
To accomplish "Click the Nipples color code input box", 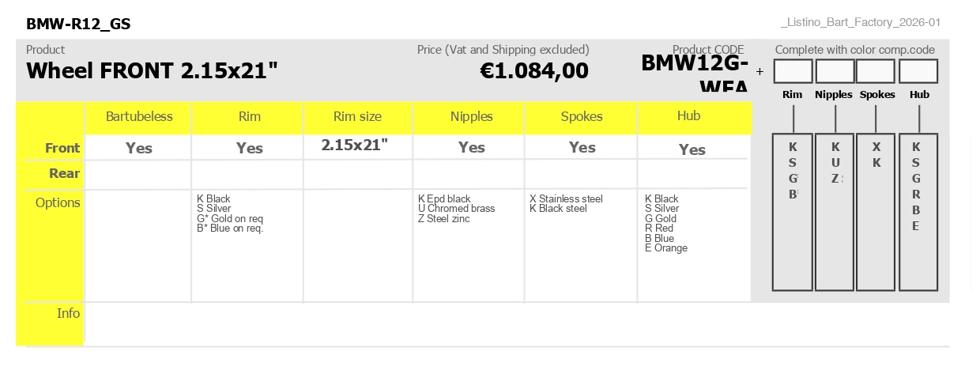I will [835, 71].
